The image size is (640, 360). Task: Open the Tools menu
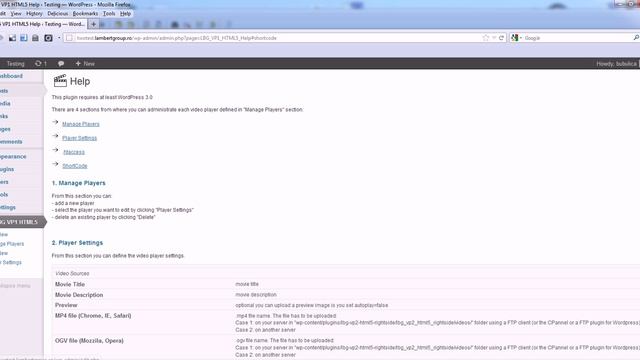tap(109, 13)
